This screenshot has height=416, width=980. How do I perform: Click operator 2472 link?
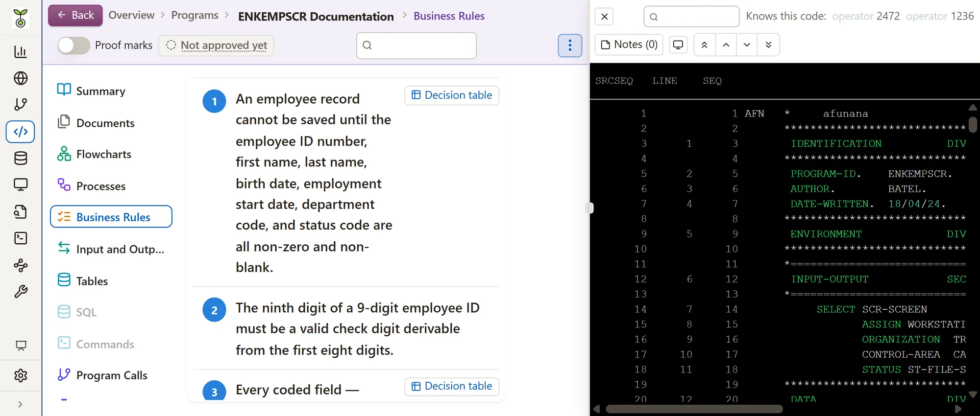click(866, 16)
